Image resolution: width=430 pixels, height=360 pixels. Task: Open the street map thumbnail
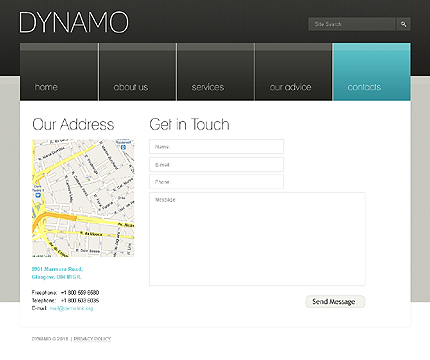[83, 198]
